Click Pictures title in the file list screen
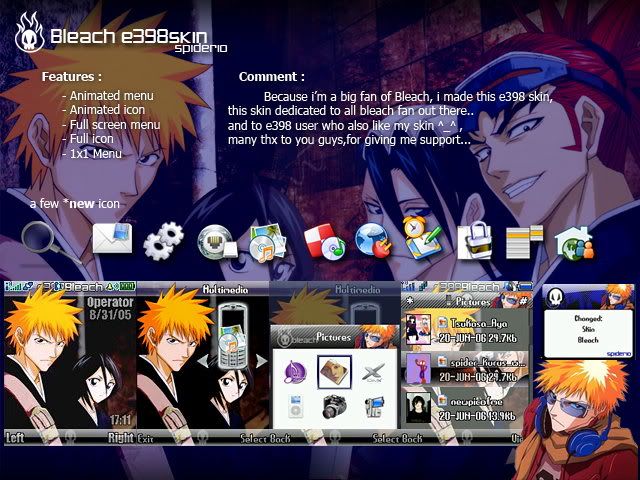640x480 pixels. tap(473, 302)
